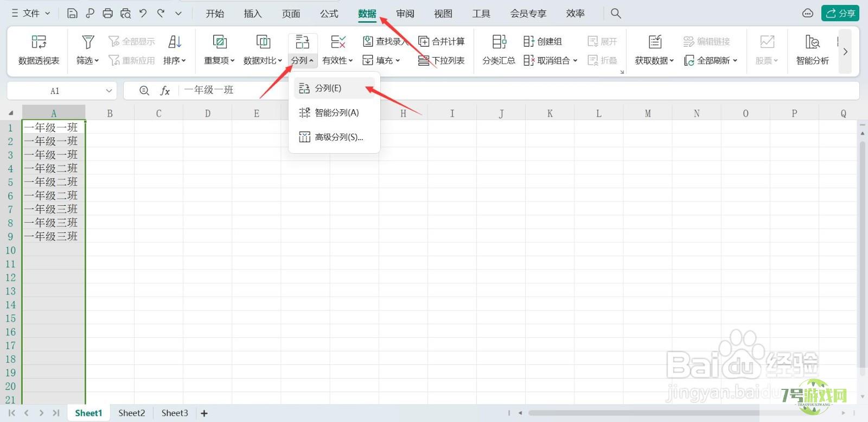Open the data tools dialog launcher
The width and height of the screenshot is (868, 422).
tap(622, 72)
